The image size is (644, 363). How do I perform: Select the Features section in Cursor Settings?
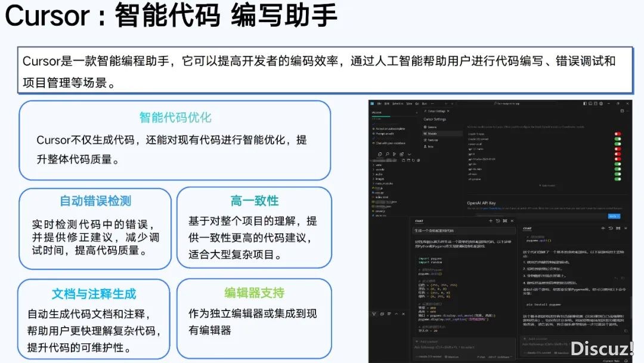coord(433,140)
